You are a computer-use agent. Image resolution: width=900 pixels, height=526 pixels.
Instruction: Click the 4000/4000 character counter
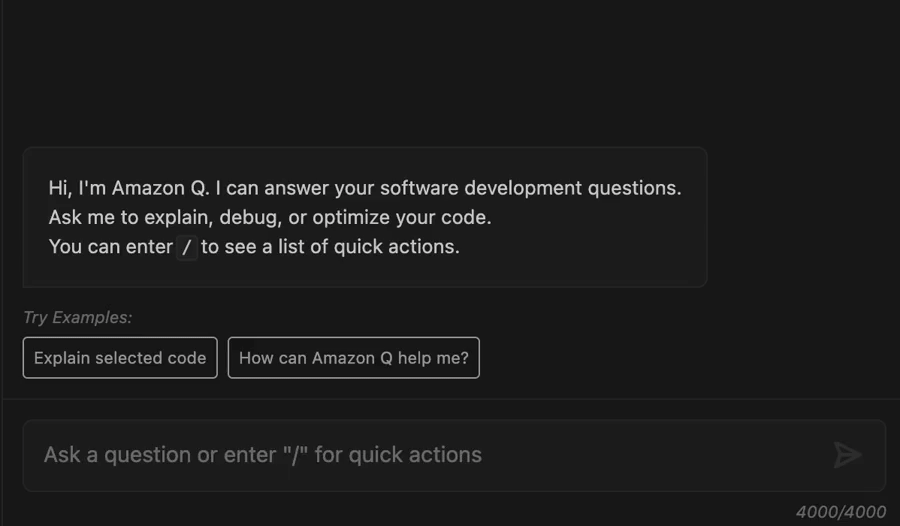pyautogui.click(x=840, y=512)
